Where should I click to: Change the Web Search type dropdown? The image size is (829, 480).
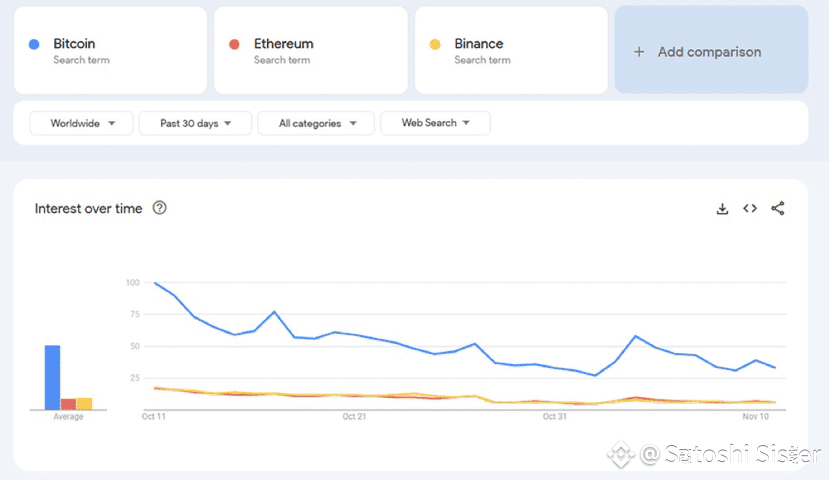tap(435, 123)
